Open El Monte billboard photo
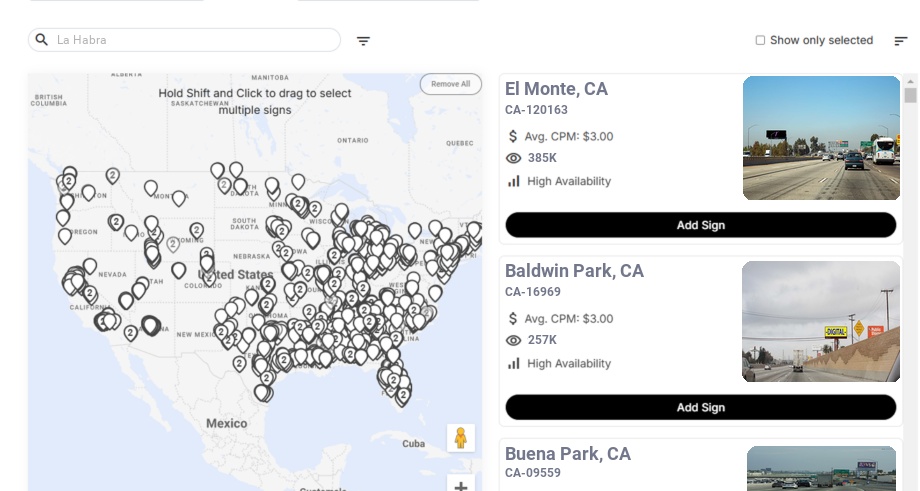The image size is (920, 491). 821,138
